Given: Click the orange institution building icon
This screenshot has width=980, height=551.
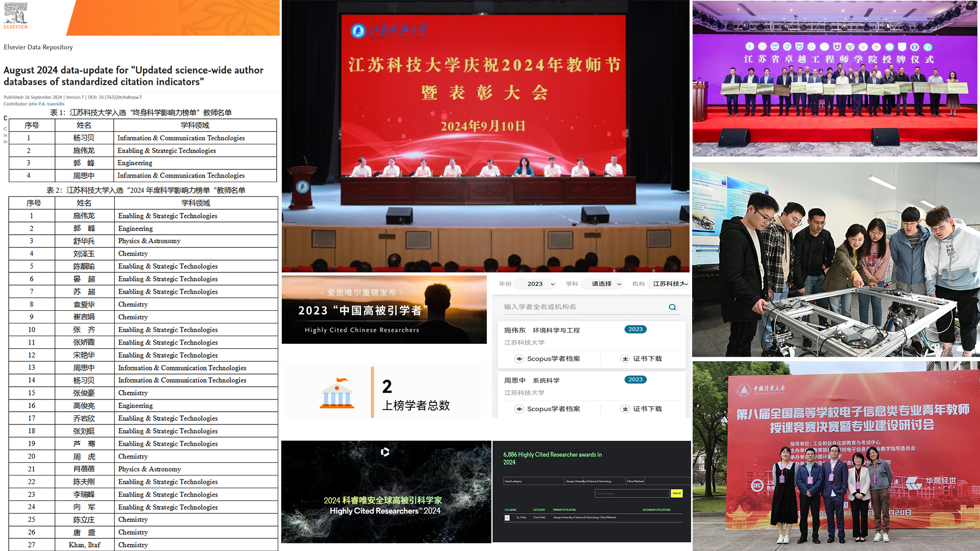Looking at the screenshot, I should pos(337,393).
